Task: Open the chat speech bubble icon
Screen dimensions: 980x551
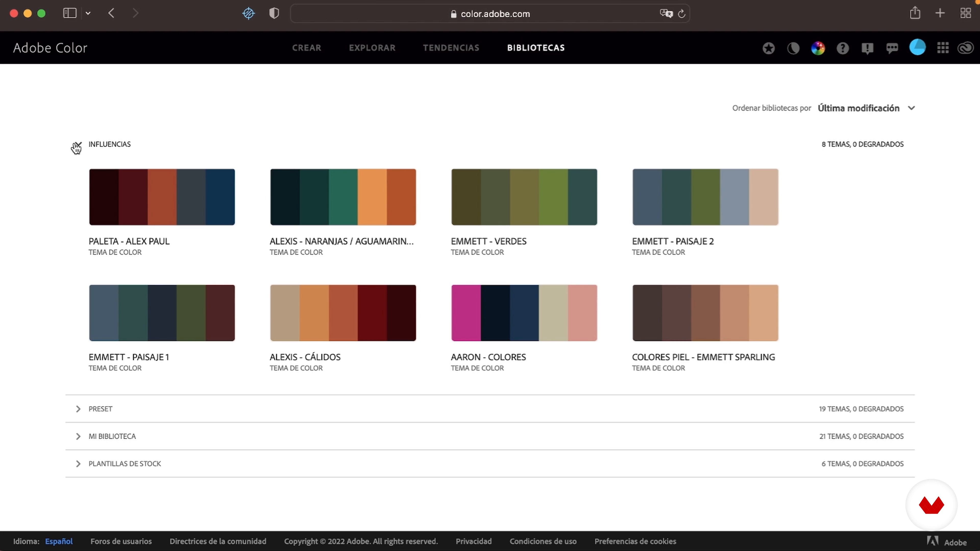Action: (892, 48)
